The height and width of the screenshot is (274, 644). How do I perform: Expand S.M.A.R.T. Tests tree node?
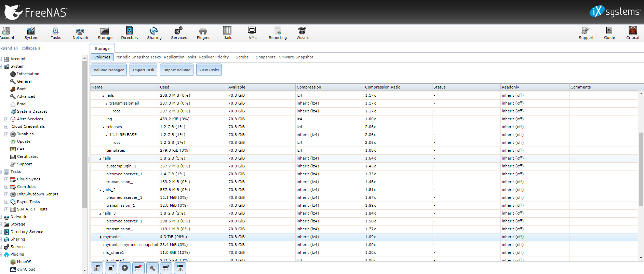(6, 209)
